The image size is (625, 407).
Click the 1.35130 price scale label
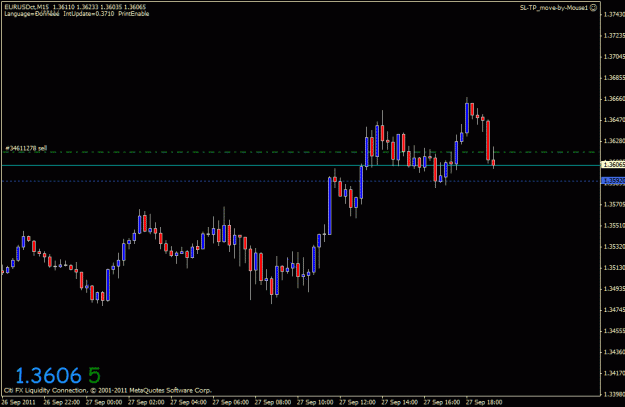point(614,267)
